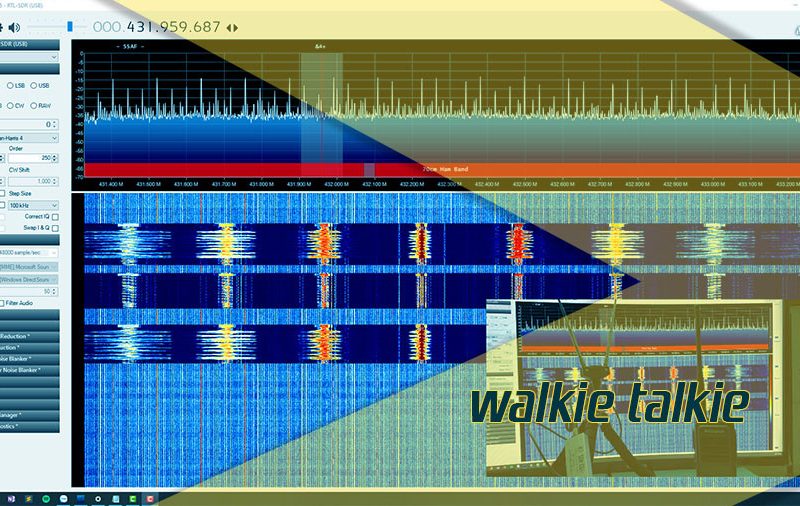
Task: Open the 100 kHz step size dropdown
Action: [33, 205]
